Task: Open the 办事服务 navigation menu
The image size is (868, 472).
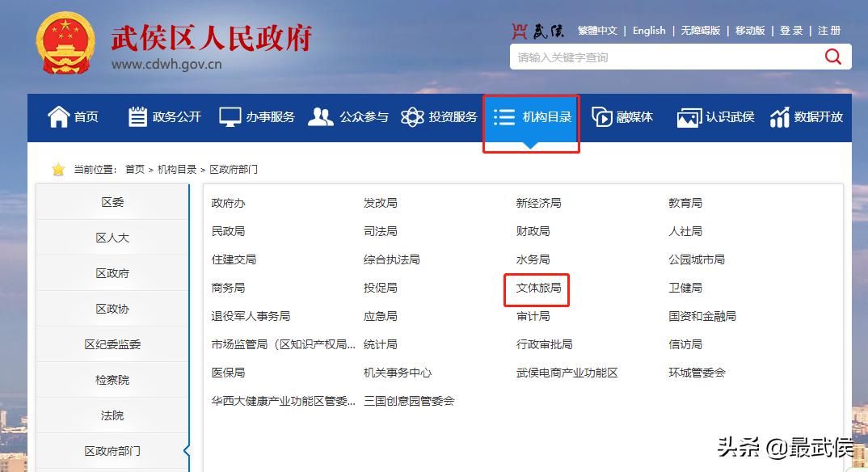Action: (256, 116)
